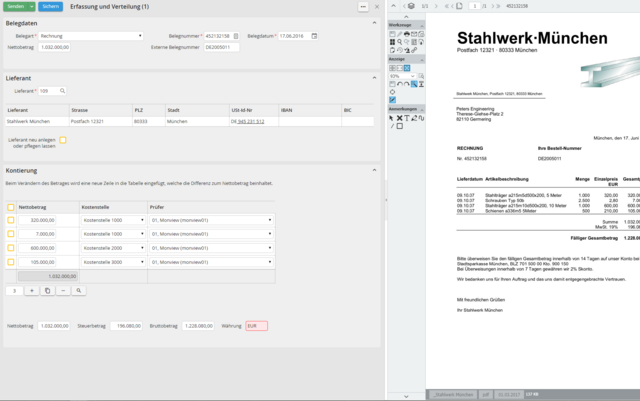Click the pencil edit icon in Werkzeuge
The width and height of the screenshot is (640, 401).
click(x=399, y=34)
